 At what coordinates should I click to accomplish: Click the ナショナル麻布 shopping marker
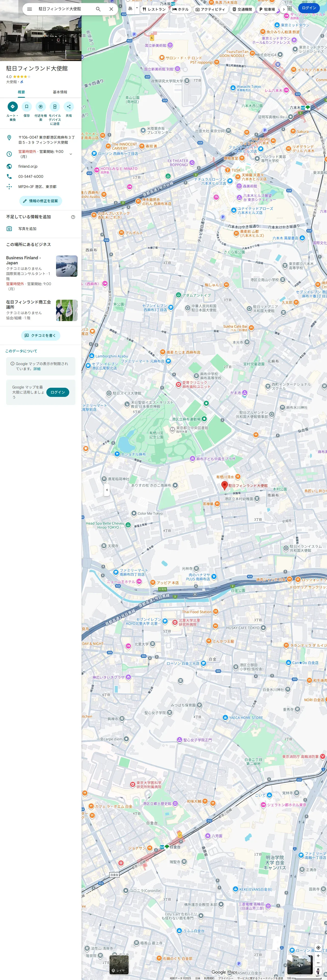pos(117,454)
